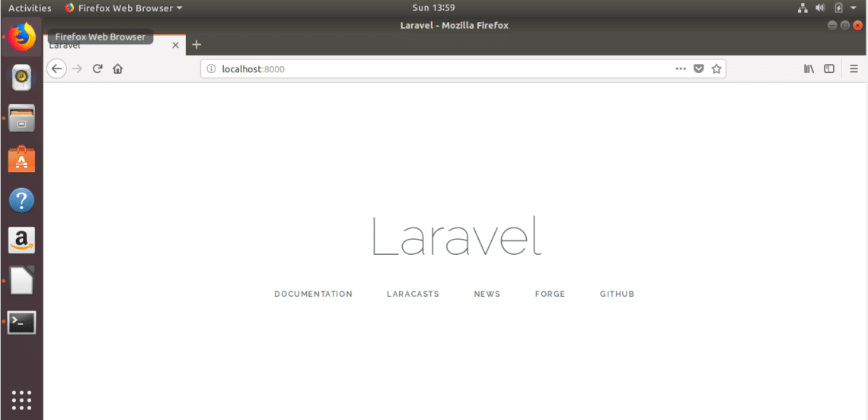This screenshot has height=420, width=868.
Task: Reload the current page
Action: 97,68
